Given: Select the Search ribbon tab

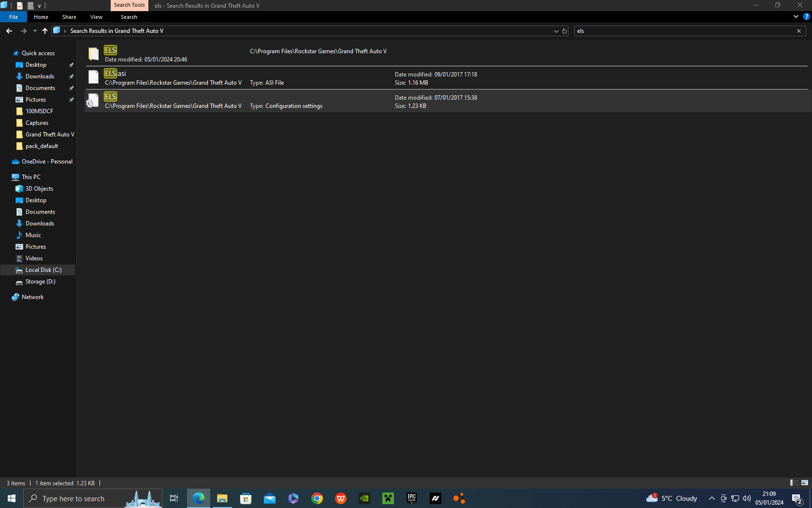Looking at the screenshot, I should (x=129, y=17).
